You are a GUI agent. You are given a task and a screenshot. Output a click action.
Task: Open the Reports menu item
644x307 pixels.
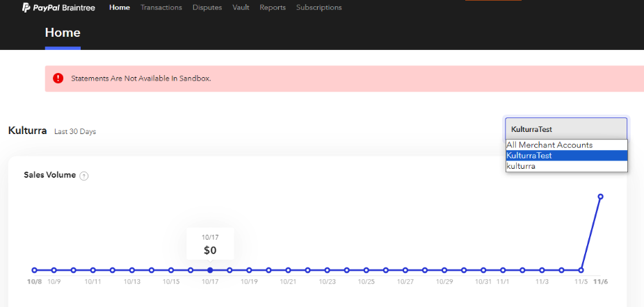coord(273,8)
